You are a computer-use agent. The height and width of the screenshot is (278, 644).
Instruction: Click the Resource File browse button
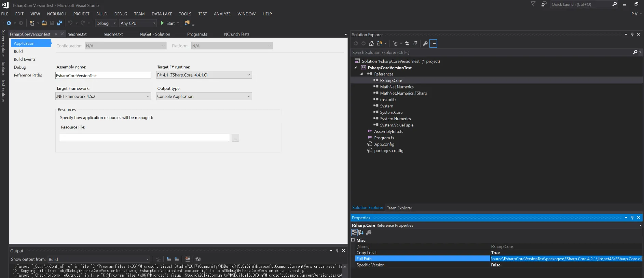tap(235, 138)
